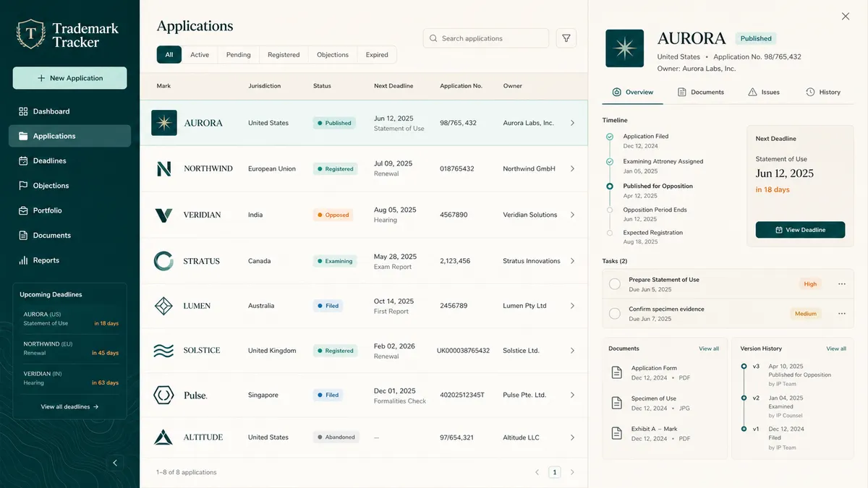Mark Prepare Statement of Use task complete

pyautogui.click(x=615, y=284)
